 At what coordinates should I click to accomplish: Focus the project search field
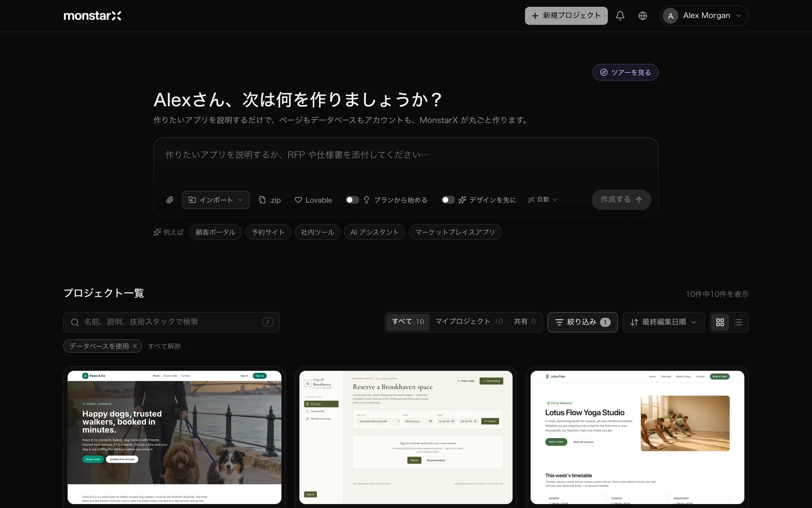(x=171, y=322)
